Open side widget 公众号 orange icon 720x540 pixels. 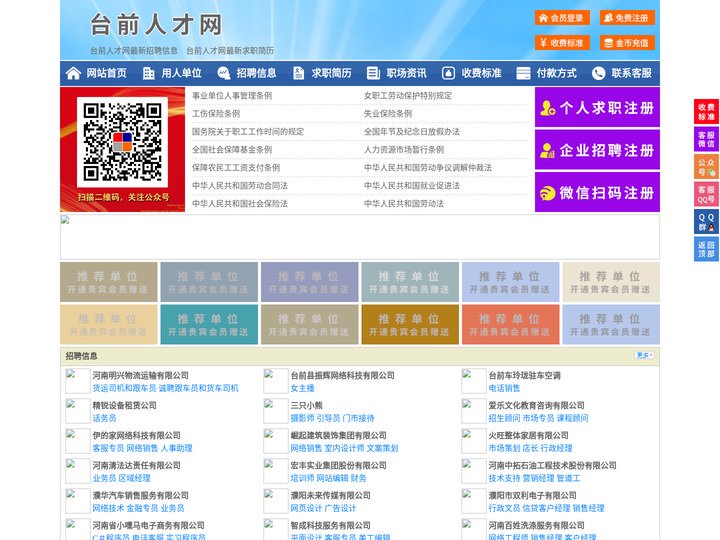(706, 167)
